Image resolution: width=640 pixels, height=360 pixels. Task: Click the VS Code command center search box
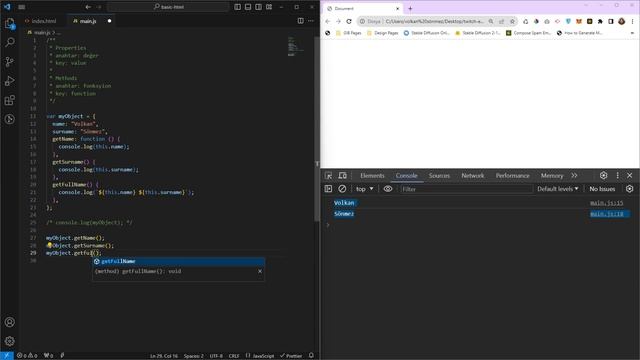[169, 7]
